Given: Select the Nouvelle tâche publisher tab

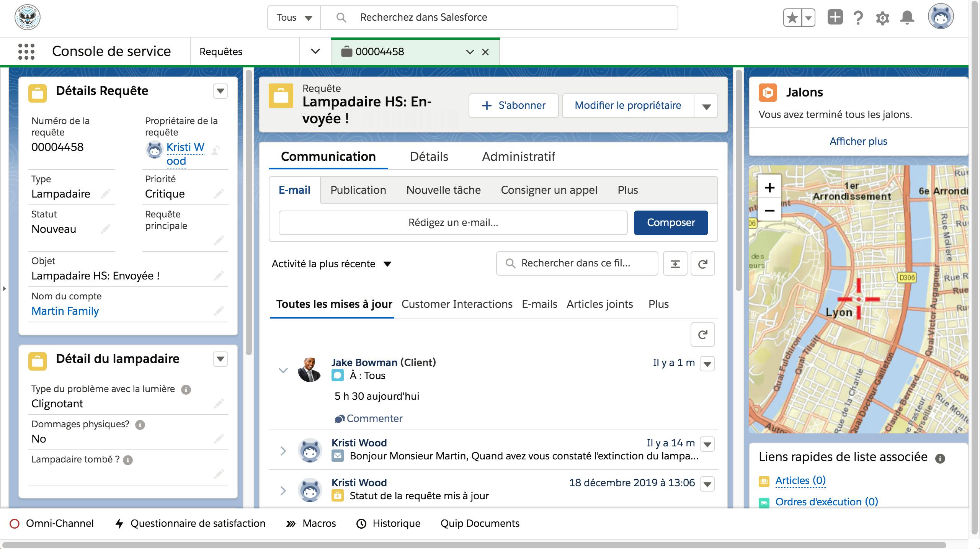Looking at the screenshot, I should (443, 190).
